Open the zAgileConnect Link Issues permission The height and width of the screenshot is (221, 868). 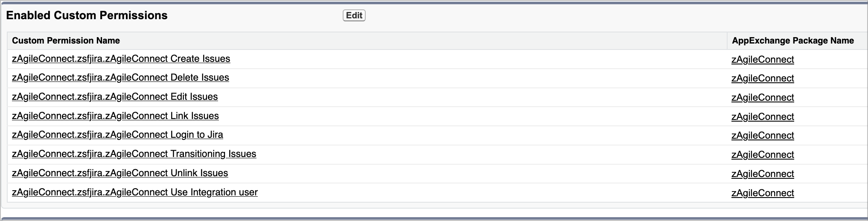tap(115, 116)
